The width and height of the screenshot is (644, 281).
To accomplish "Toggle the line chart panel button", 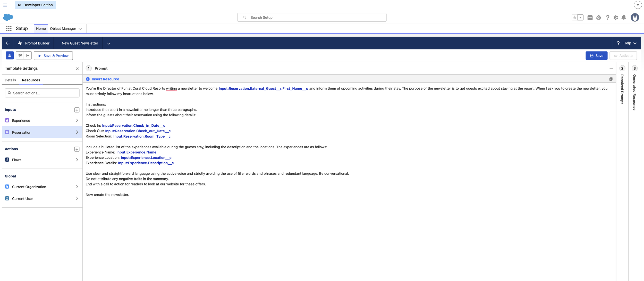I will coord(28,56).
